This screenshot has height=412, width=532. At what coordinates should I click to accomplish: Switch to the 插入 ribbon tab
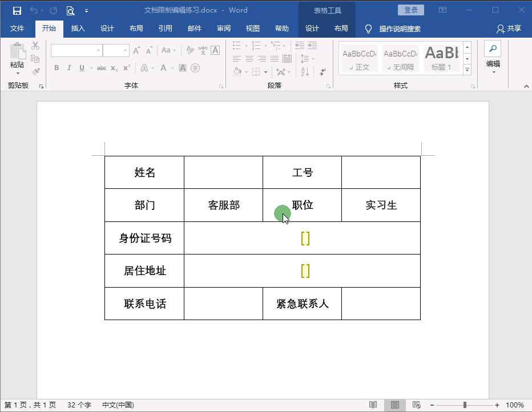(78, 27)
